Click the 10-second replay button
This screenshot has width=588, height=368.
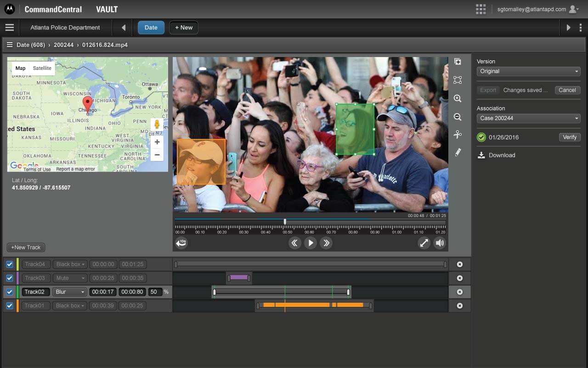point(181,243)
